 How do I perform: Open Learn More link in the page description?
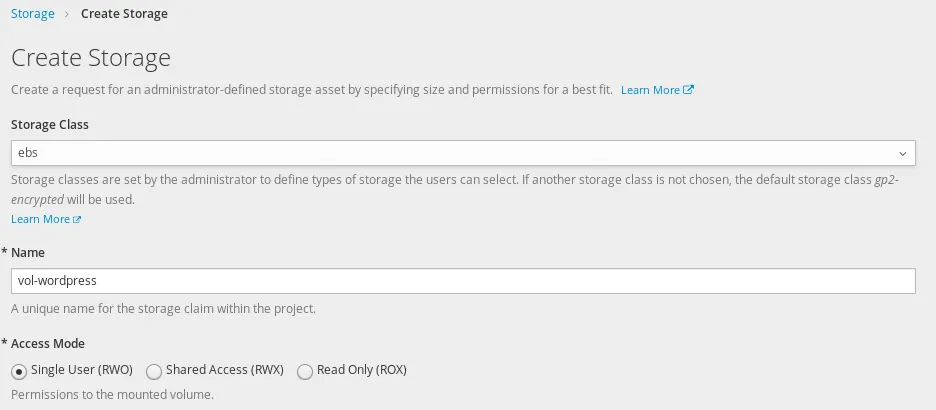tap(650, 90)
